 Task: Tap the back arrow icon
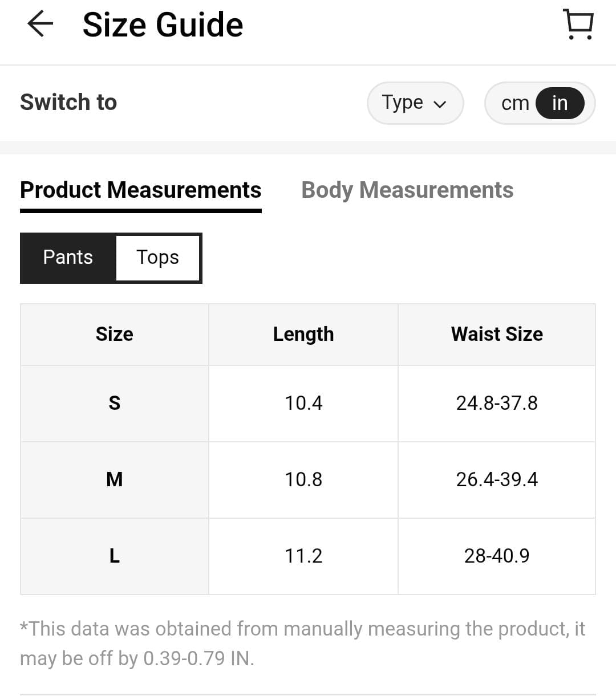tap(40, 25)
